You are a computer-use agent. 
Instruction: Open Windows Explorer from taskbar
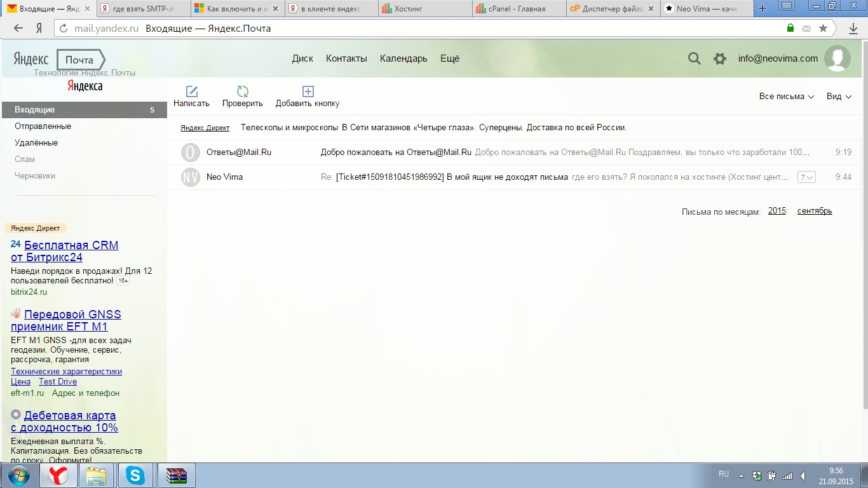tap(97, 475)
